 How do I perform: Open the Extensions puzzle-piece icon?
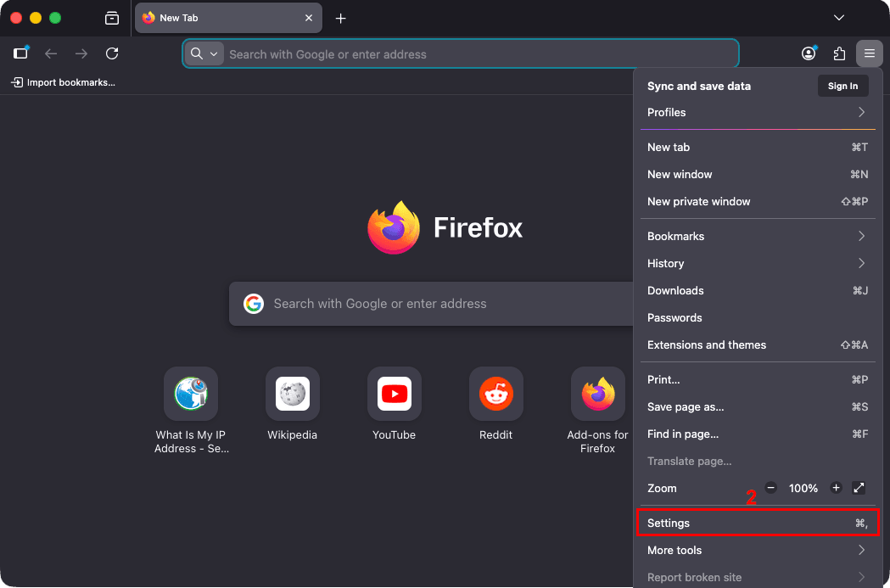[839, 54]
